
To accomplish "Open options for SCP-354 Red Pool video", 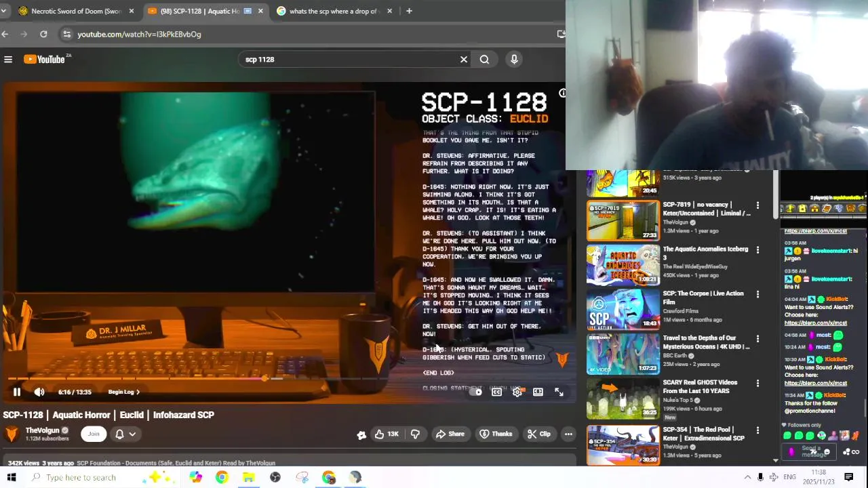I will 757,430.
